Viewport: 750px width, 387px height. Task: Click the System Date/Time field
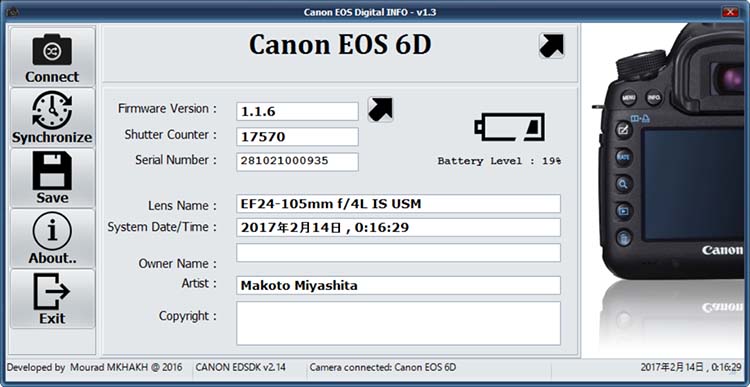click(x=398, y=227)
